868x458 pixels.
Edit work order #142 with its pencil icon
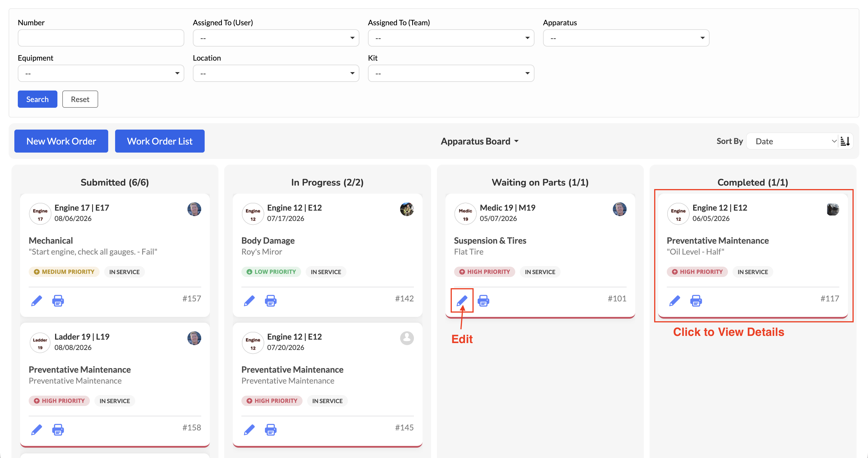[249, 301]
